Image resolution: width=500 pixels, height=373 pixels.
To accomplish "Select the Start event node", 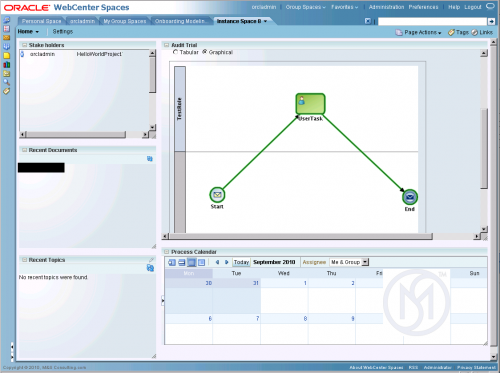I will pyautogui.click(x=217, y=195).
